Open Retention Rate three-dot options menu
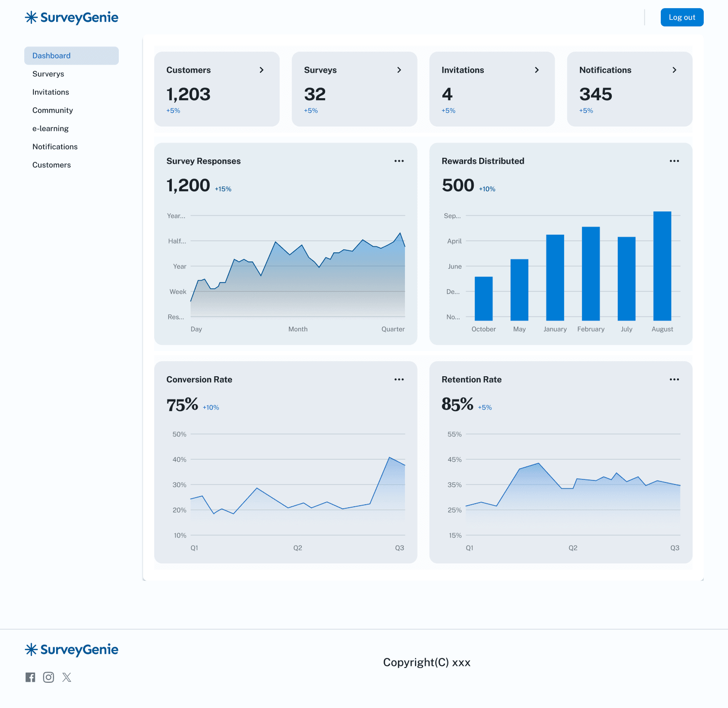The height and width of the screenshot is (708, 728). (674, 379)
